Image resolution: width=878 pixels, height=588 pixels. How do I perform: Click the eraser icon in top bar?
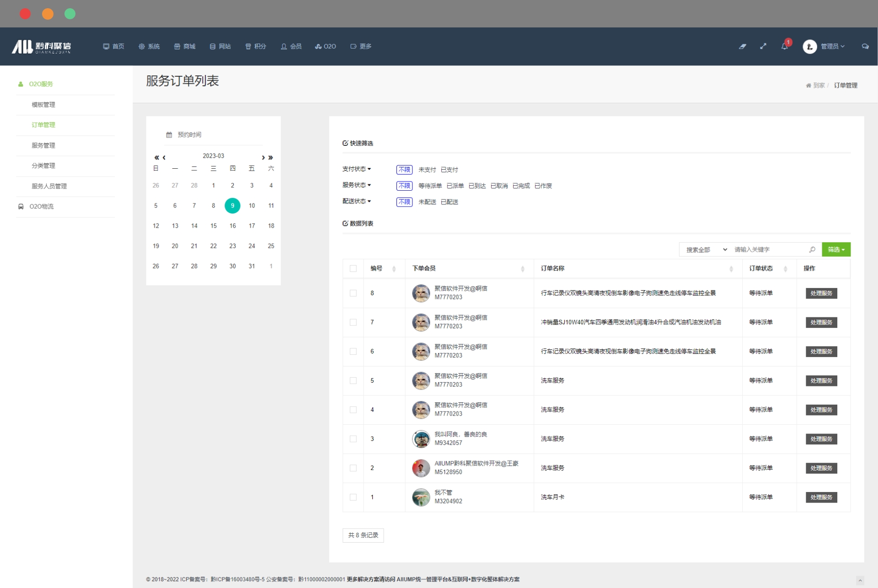coord(743,46)
